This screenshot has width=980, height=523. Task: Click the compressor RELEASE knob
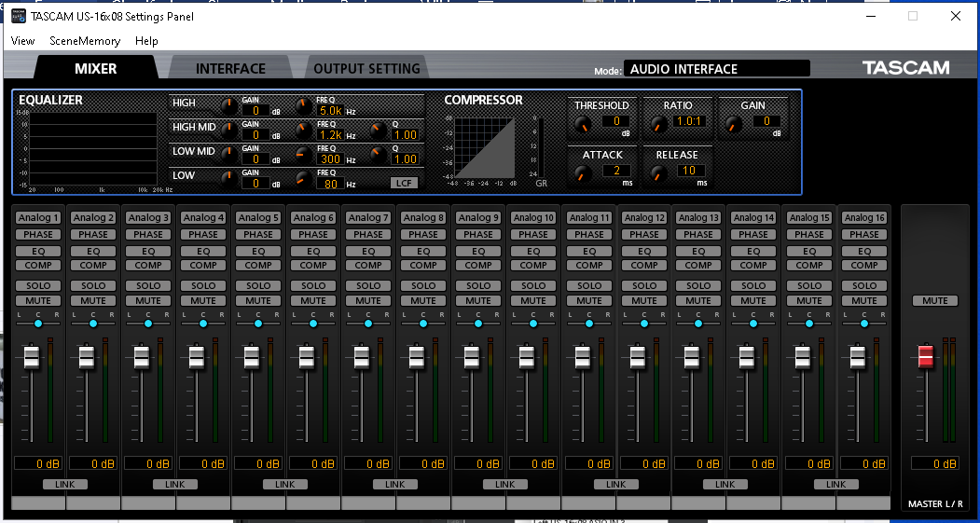coord(658,173)
